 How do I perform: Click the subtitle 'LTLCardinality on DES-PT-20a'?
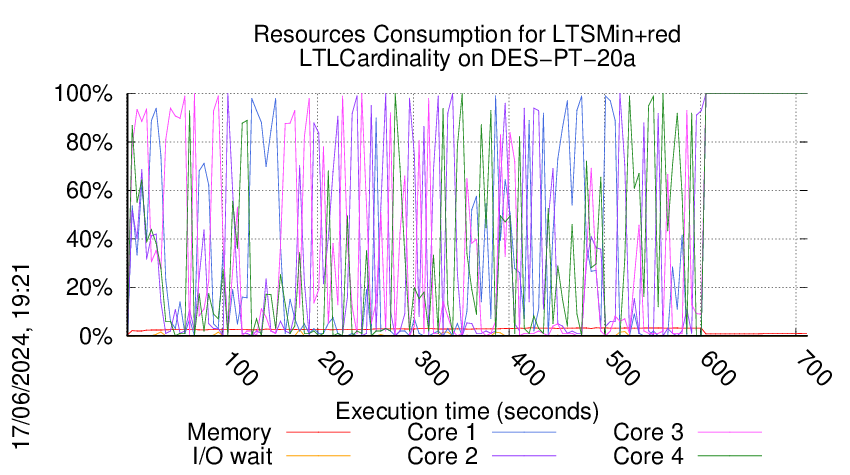click(467, 59)
